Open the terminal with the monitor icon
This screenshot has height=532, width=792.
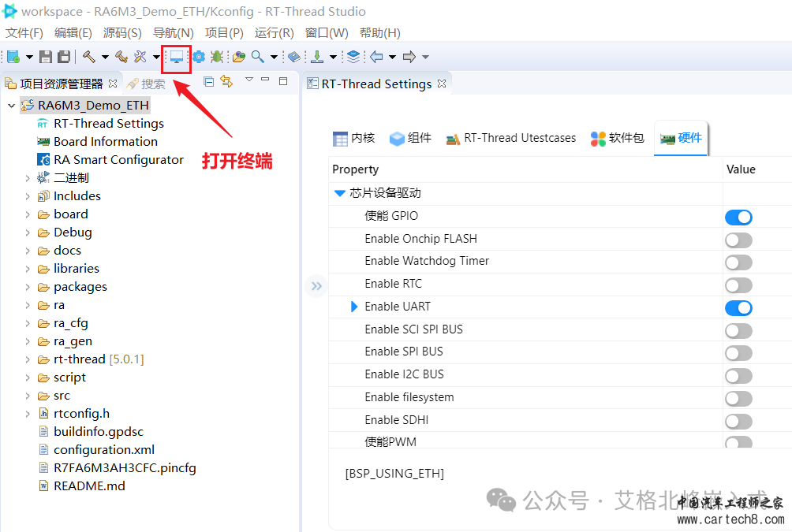[x=176, y=57]
